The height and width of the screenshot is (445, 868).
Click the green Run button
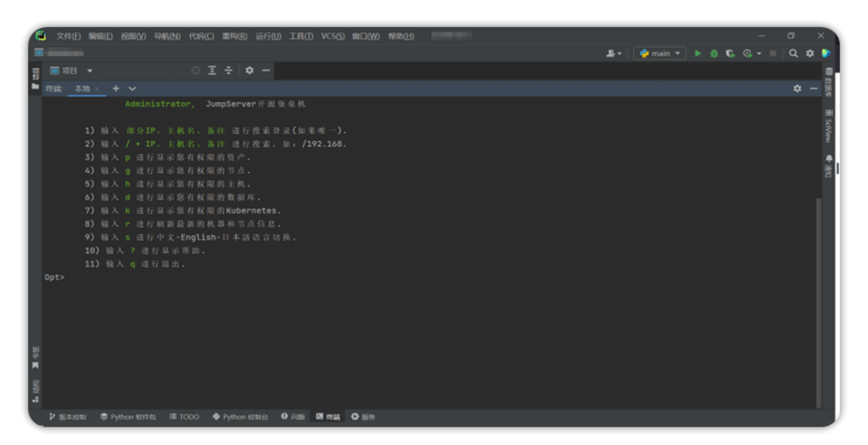(x=698, y=53)
